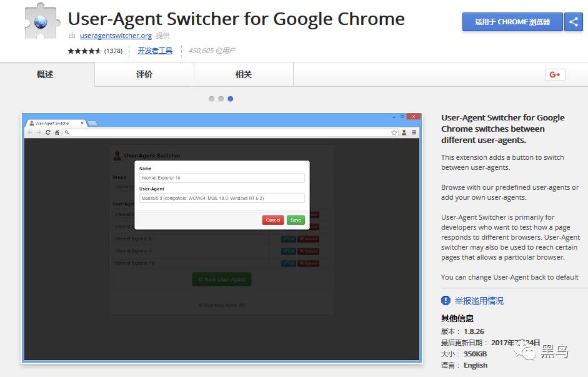Click the Edit button for Internet Explorer 10 row
Image resolution: width=588 pixels, height=377 pixels.
click(288, 263)
